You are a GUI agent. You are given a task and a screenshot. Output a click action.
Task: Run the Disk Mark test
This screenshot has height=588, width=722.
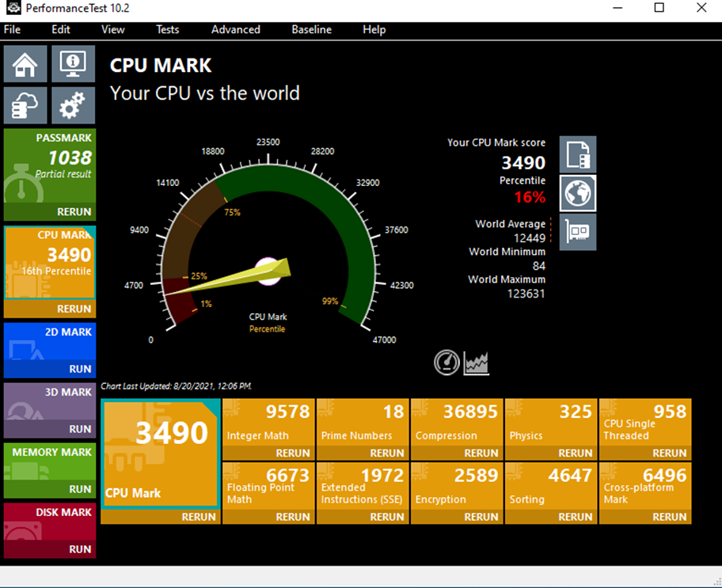click(x=50, y=549)
